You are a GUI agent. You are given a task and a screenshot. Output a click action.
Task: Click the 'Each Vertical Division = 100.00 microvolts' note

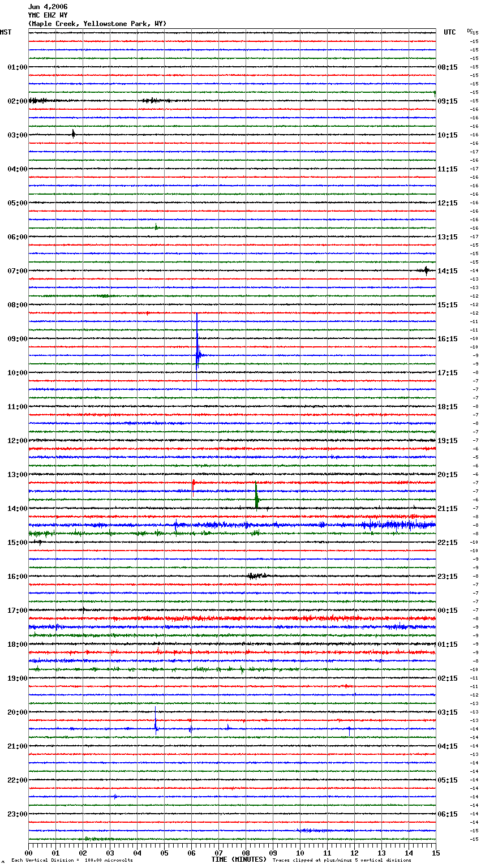pos(72,860)
